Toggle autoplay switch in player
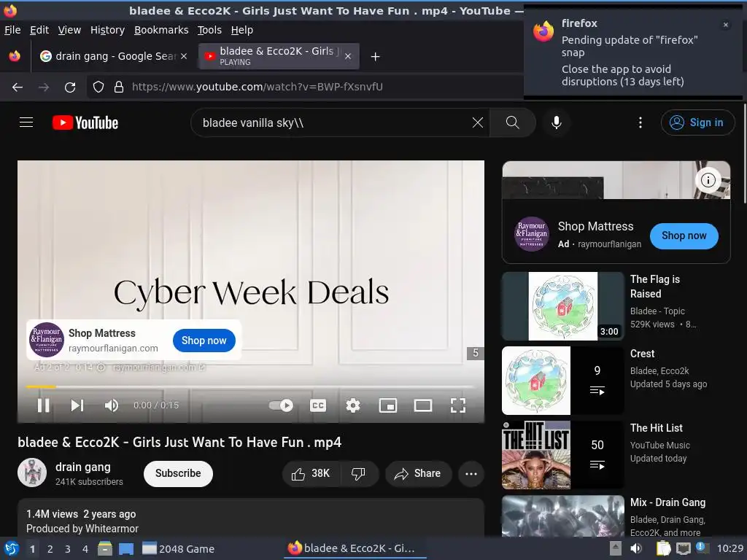Image resolution: width=747 pixels, height=560 pixels. [281, 405]
